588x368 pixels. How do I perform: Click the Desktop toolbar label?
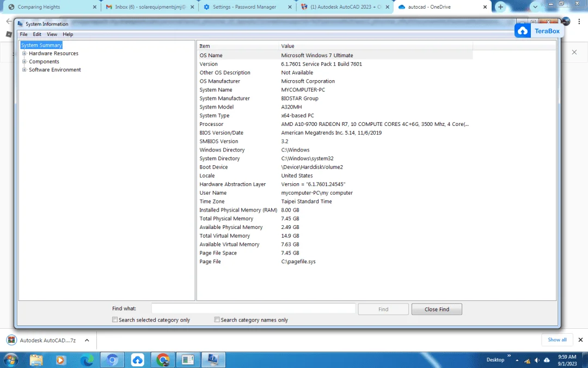point(495,360)
